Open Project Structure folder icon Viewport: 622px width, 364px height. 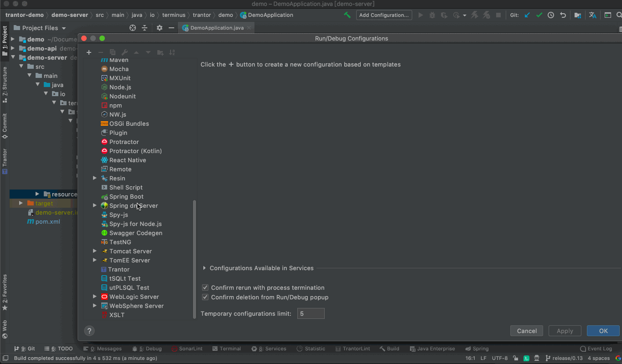(578, 15)
